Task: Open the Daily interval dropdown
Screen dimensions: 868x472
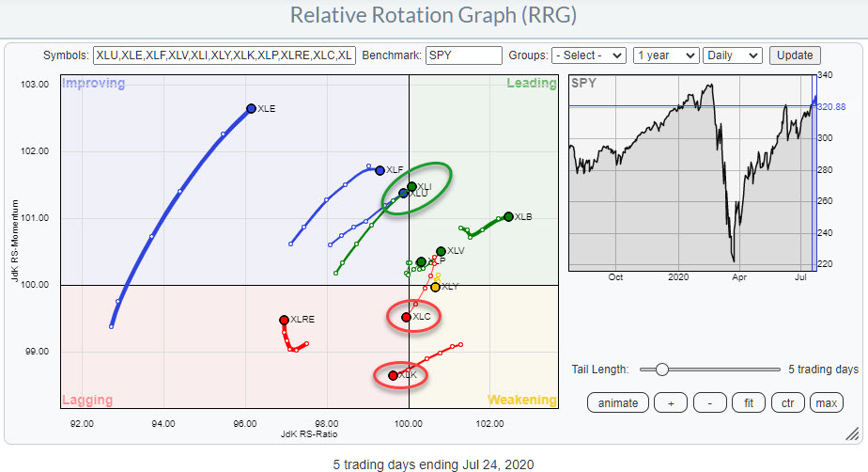Action: click(x=734, y=55)
